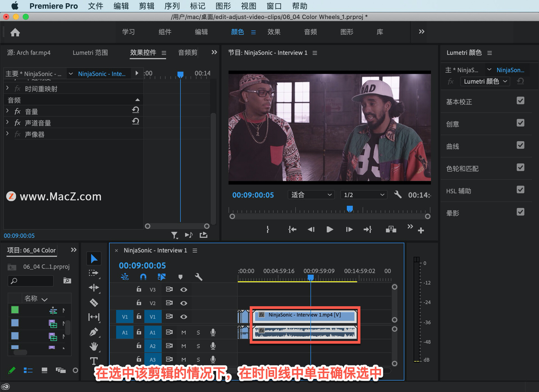Add a marker in the timeline
Screen dimensions: 539x392
tap(180, 277)
